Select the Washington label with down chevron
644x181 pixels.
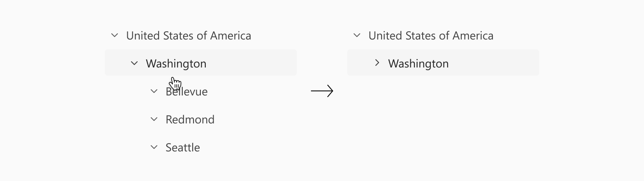coord(176,63)
